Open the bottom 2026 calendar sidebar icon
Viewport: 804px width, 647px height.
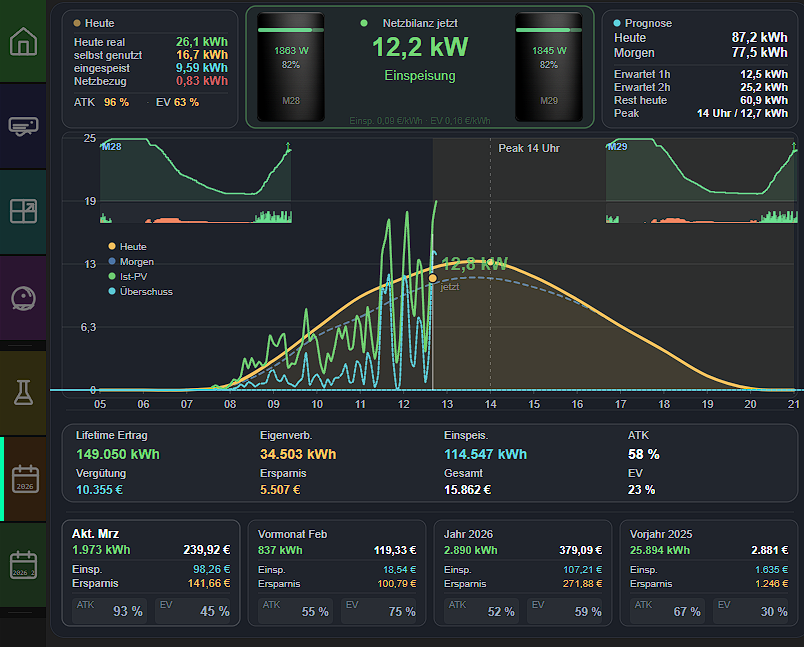pos(24,565)
